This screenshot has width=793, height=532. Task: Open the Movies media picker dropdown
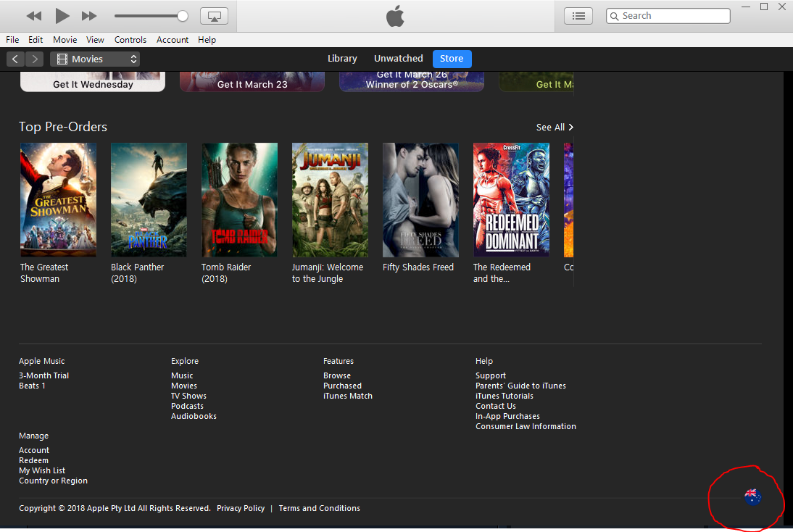[x=95, y=59]
